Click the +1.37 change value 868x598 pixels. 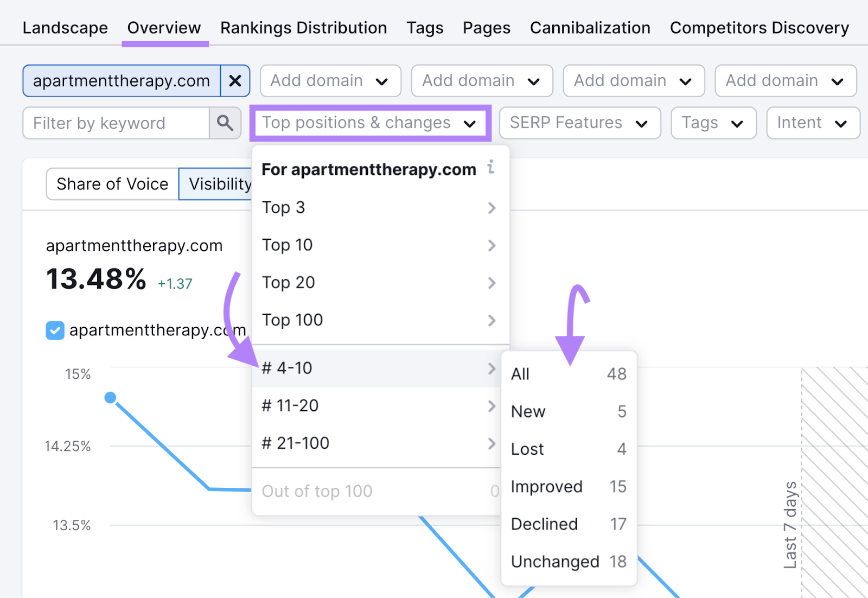click(175, 284)
